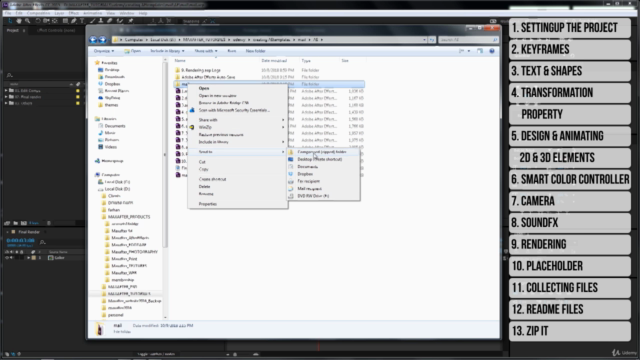Click Properties in context menu
The height and width of the screenshot is (360, 640).
tap(208, 204)
